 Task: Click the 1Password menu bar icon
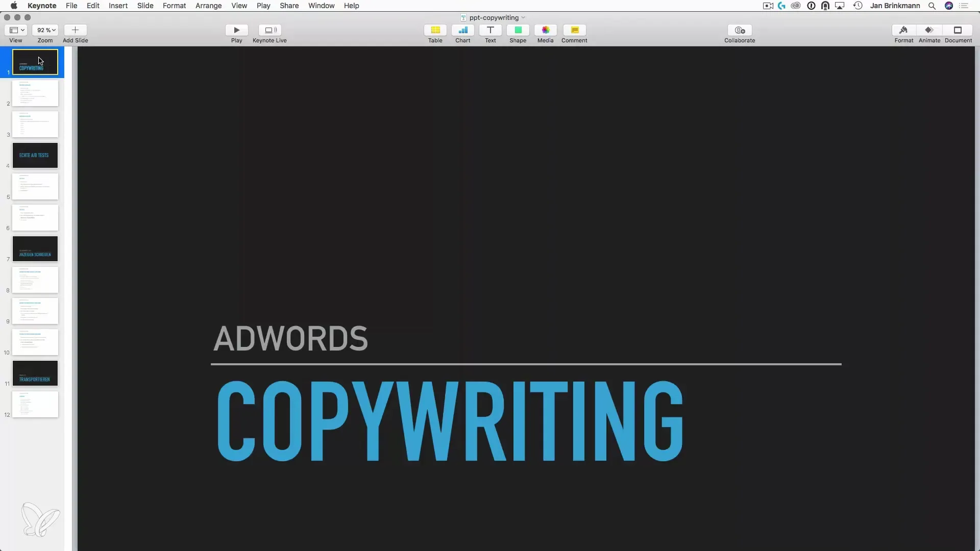click(x=811, y=6)
